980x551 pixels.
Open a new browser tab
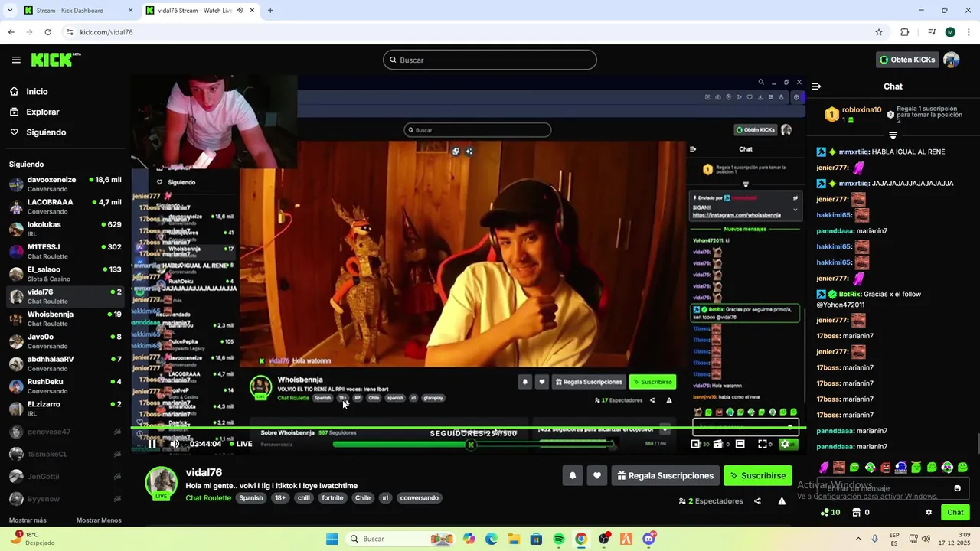click(x=270, y=11)
